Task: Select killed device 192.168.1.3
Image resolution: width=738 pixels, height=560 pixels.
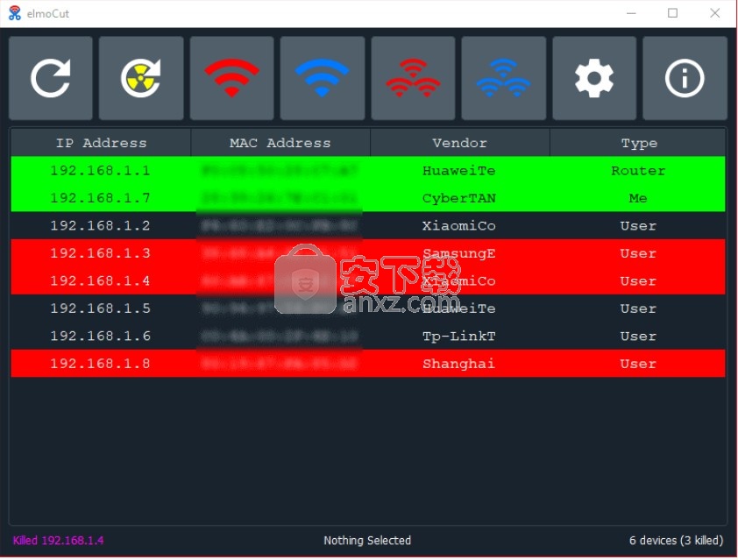Action: click(x=368, y=253)
